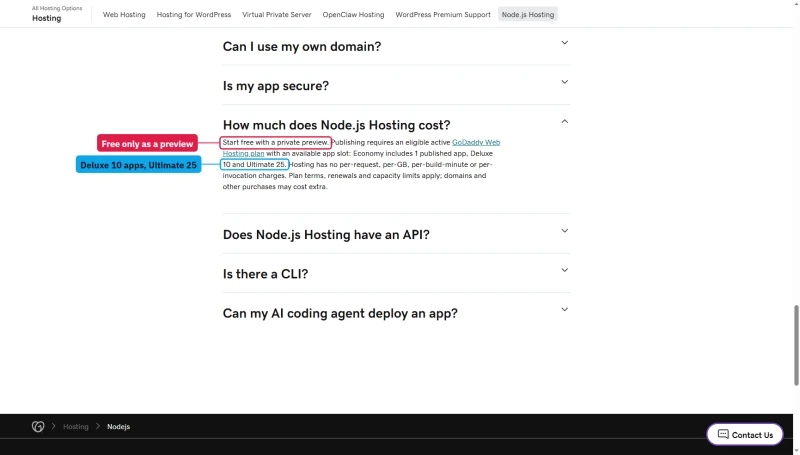Select WordPress Premium Support tab
The height and width of the screenshot is (455, 800).
pos(443,15)
